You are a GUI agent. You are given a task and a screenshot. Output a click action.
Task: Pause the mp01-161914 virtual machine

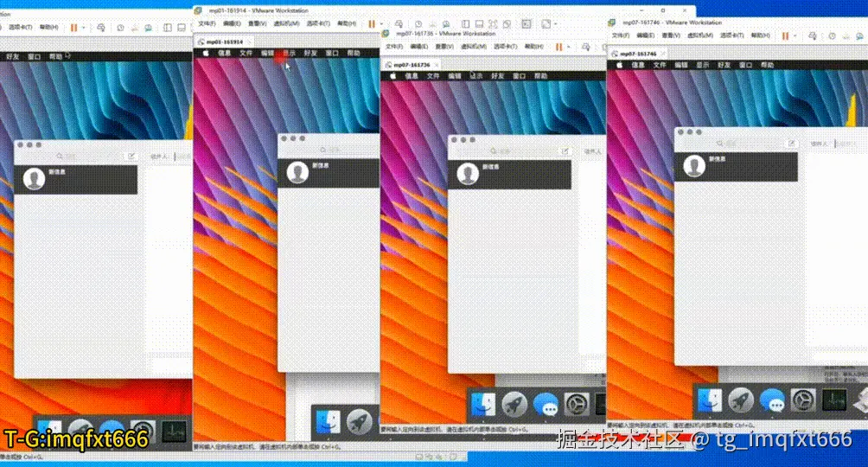coord(372,24)
